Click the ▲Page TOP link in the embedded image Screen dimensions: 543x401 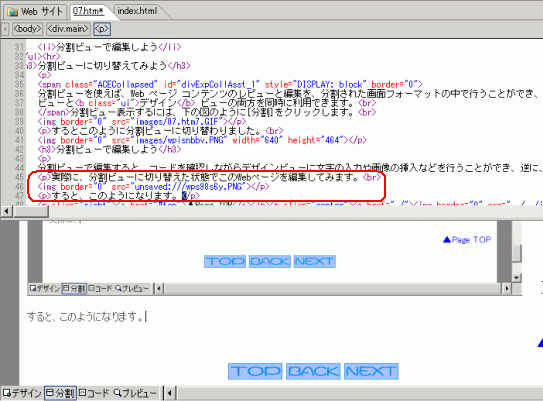point(467,240)
